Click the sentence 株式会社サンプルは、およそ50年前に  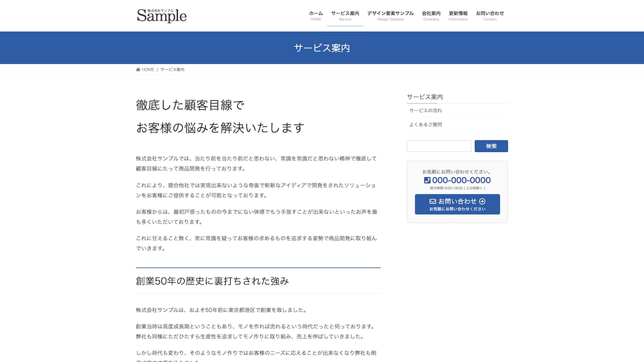(221, 310)
